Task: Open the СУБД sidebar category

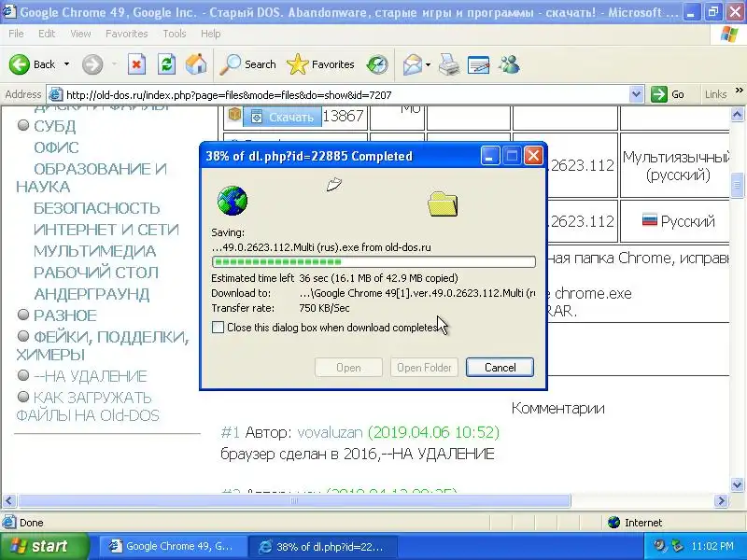Action: (55, 126)
